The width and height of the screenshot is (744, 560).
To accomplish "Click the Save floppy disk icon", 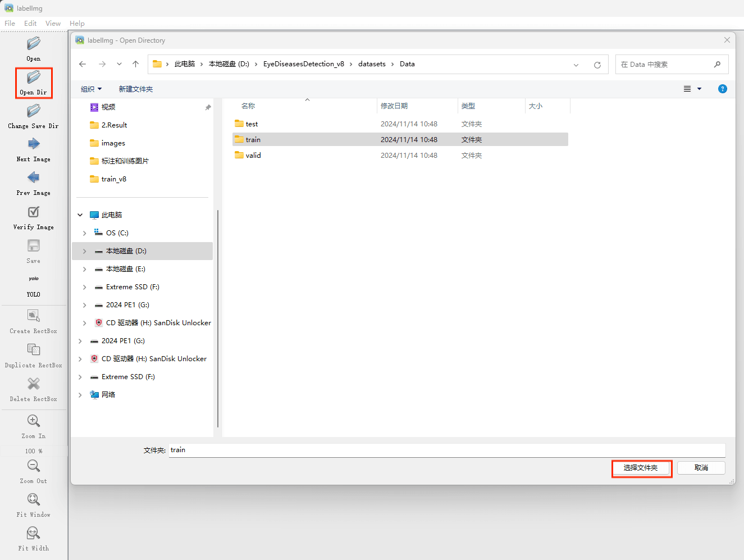I will click(x=34, y=245).
